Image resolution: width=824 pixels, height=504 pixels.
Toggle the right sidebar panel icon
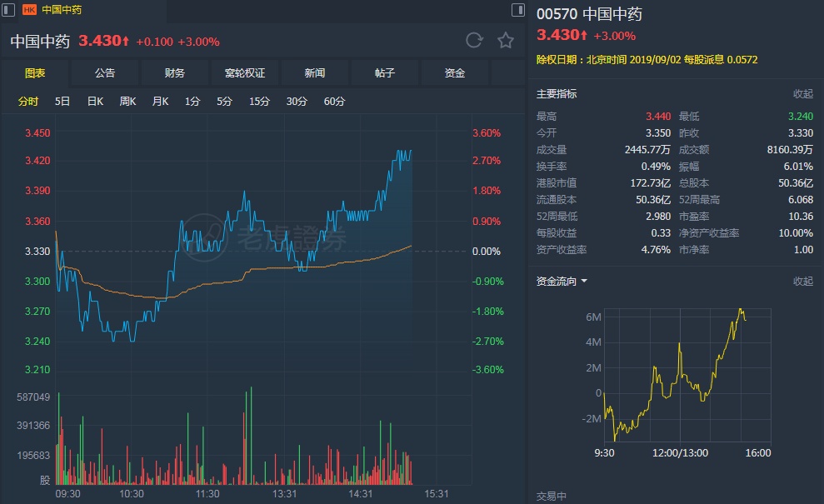pyautogui.click(x=517, y=9)
